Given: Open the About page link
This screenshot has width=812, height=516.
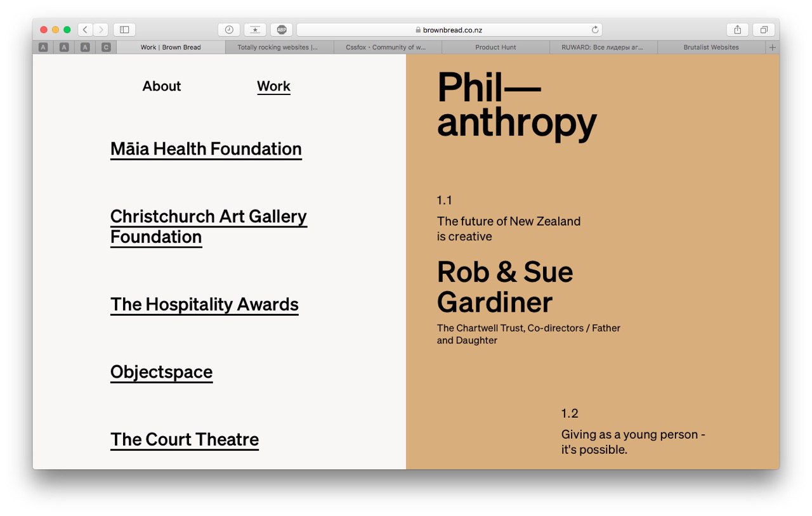Looking at the screenshot, I should point(162,86).
